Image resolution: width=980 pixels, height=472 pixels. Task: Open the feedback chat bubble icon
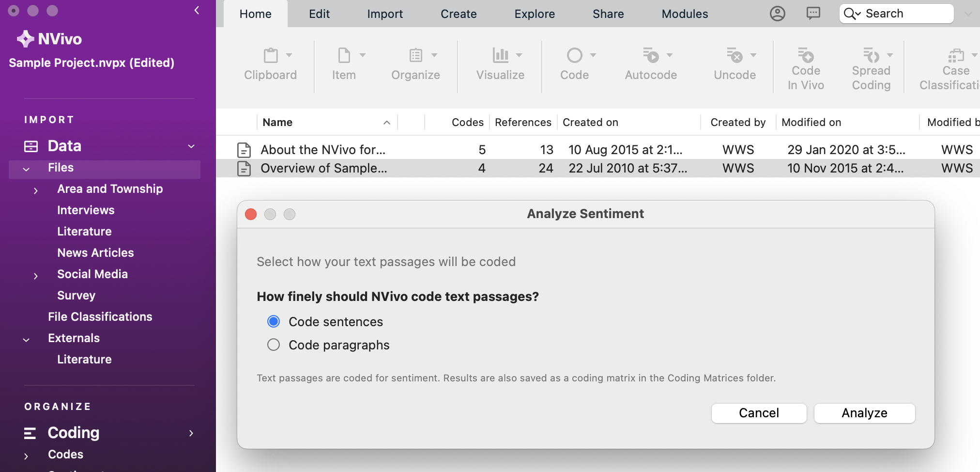pos(813,14)
